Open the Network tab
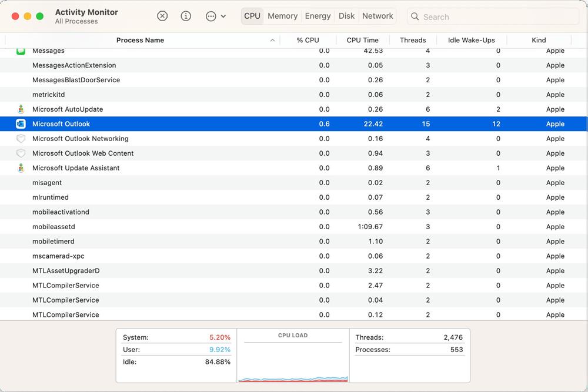This screenshot has width=588, height=392. click(377, 16)
